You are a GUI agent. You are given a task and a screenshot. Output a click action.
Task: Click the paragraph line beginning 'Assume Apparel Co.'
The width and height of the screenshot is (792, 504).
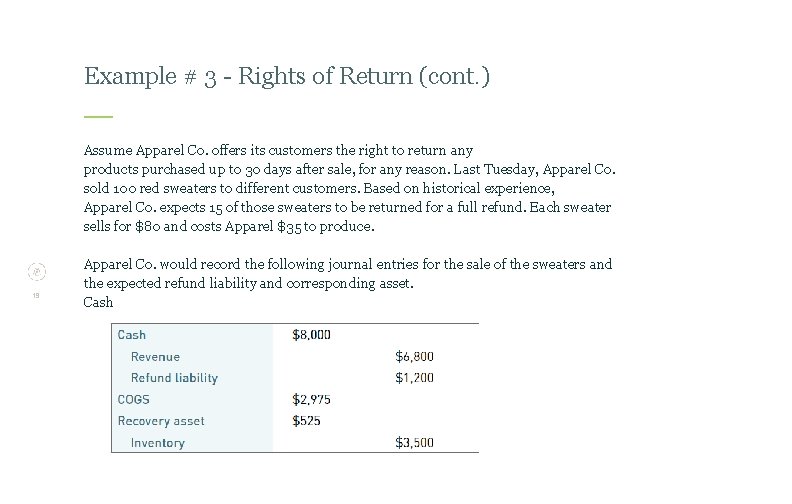coord(278,150)
